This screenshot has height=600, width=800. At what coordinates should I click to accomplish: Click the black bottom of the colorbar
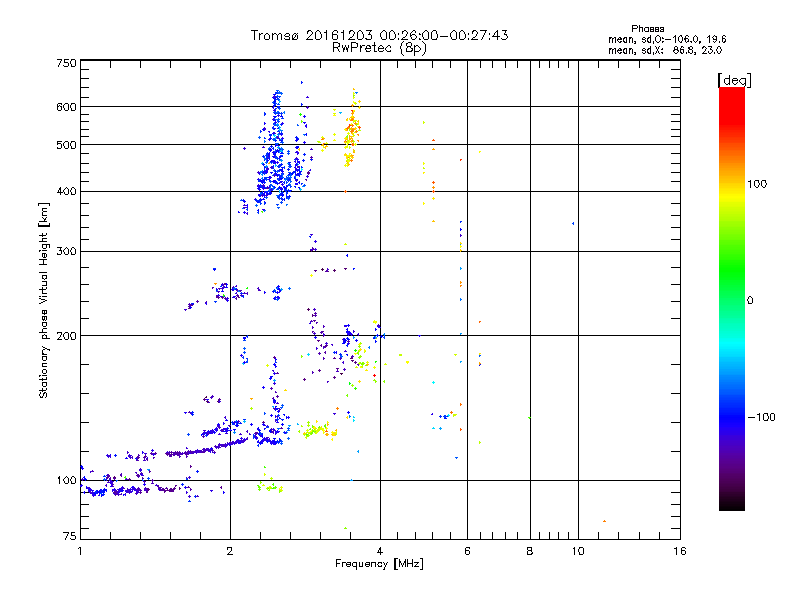coord(732,503)
